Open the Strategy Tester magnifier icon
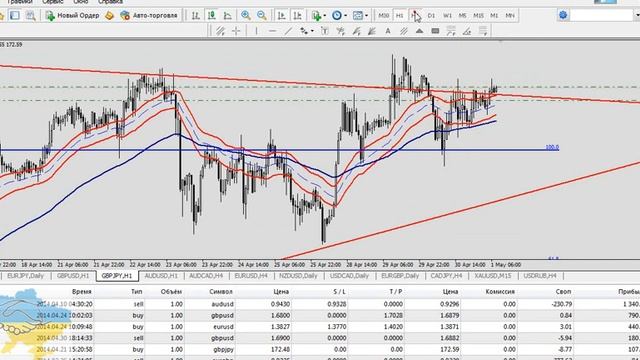Screen dimensions: 640x360 pyautogui.click(x=31, y=16)
